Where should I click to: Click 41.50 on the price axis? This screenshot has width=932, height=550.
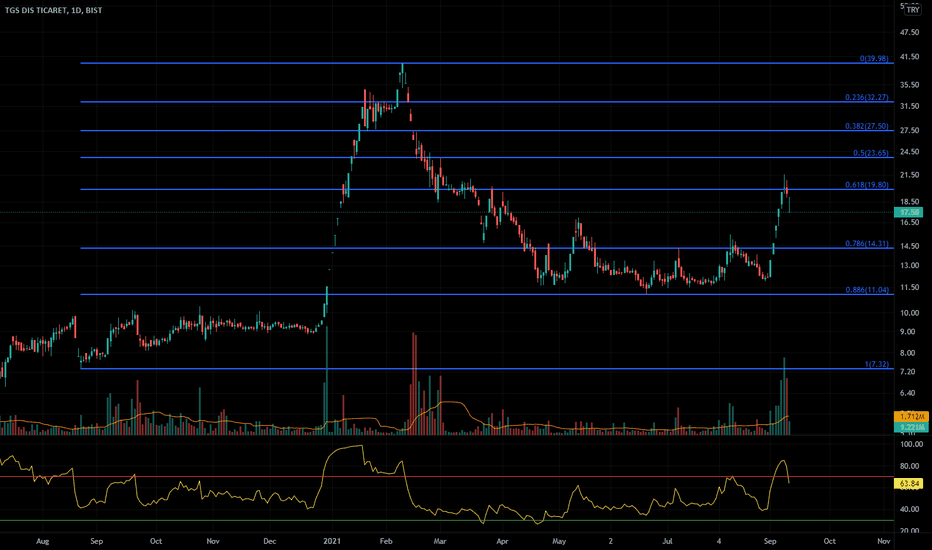coord(909,57)
